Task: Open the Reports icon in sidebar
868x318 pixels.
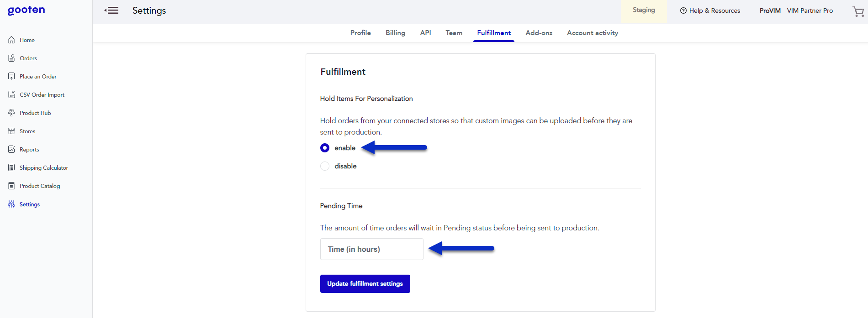Action: pyautogui.click(x=11, y=150)
